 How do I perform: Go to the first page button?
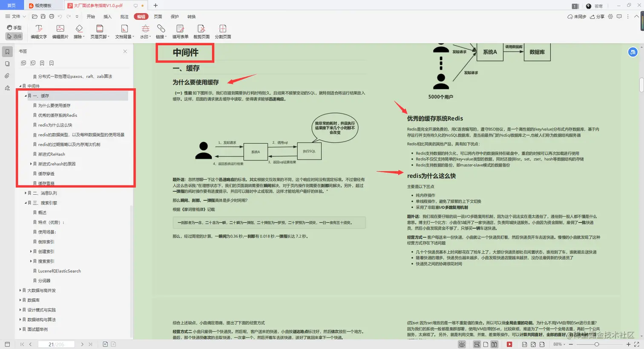[x=22, y=344]
